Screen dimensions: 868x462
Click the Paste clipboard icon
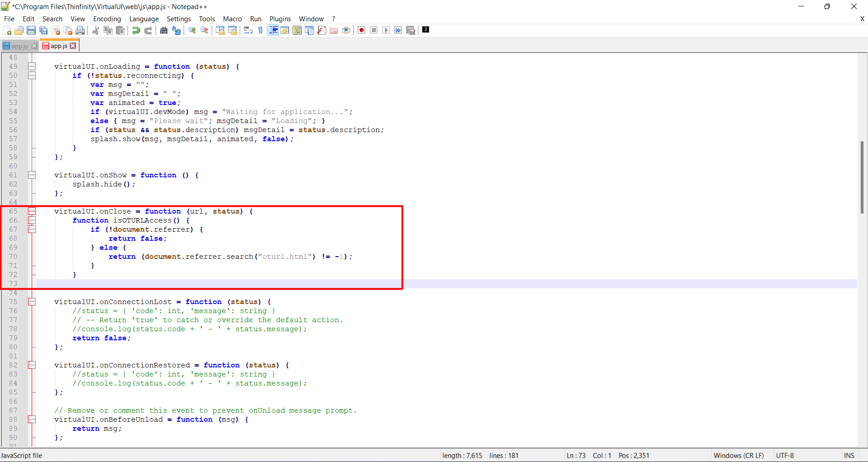pos(120,30)
